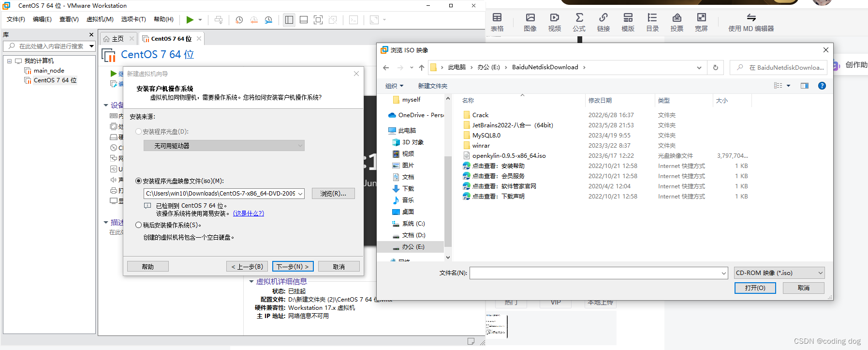Viewport: 868px width, 350px height.
Task: Click the 投票 icon in CSDN editor
Action: 677,23
